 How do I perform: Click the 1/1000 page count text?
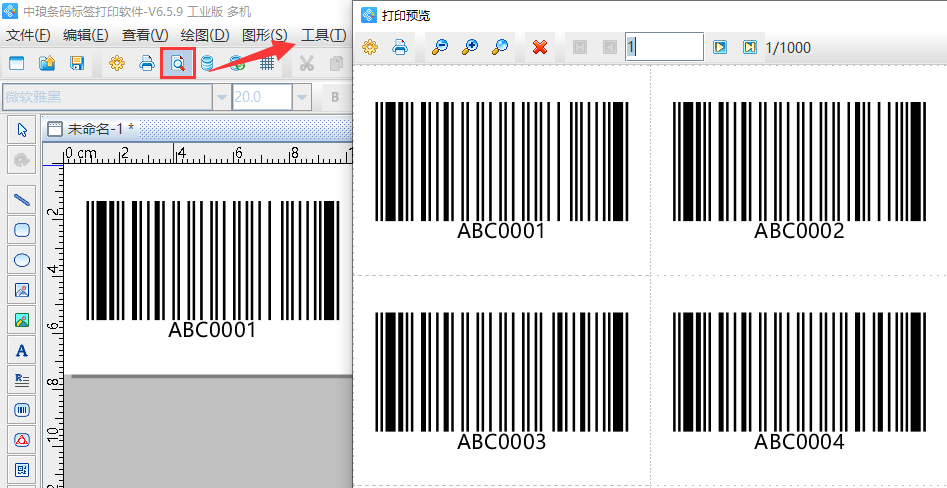(x=788, y=47)
